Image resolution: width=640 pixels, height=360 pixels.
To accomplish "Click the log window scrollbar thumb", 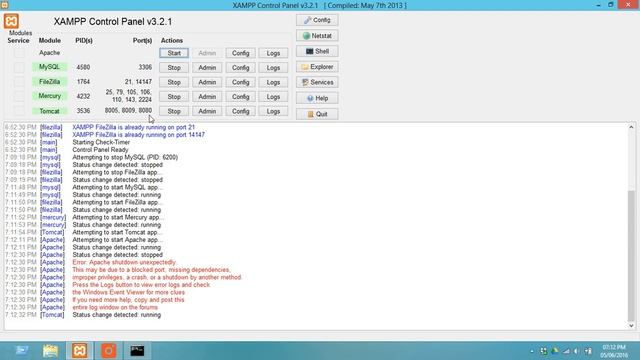I will coord(631,255).
